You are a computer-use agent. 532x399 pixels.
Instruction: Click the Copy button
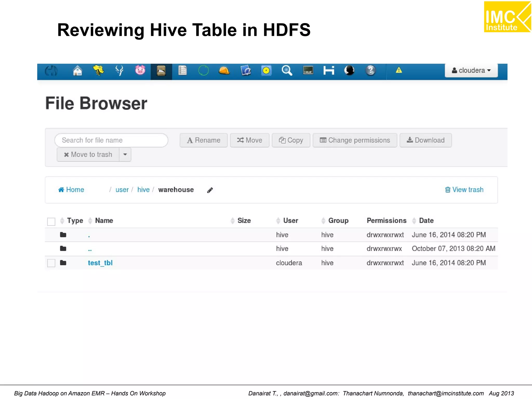(x=291, y=140)
